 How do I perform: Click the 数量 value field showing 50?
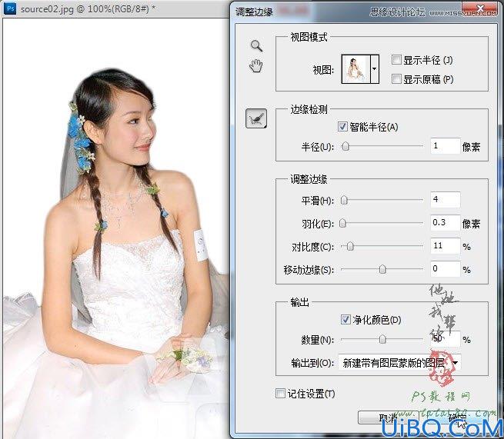[446, 339]
